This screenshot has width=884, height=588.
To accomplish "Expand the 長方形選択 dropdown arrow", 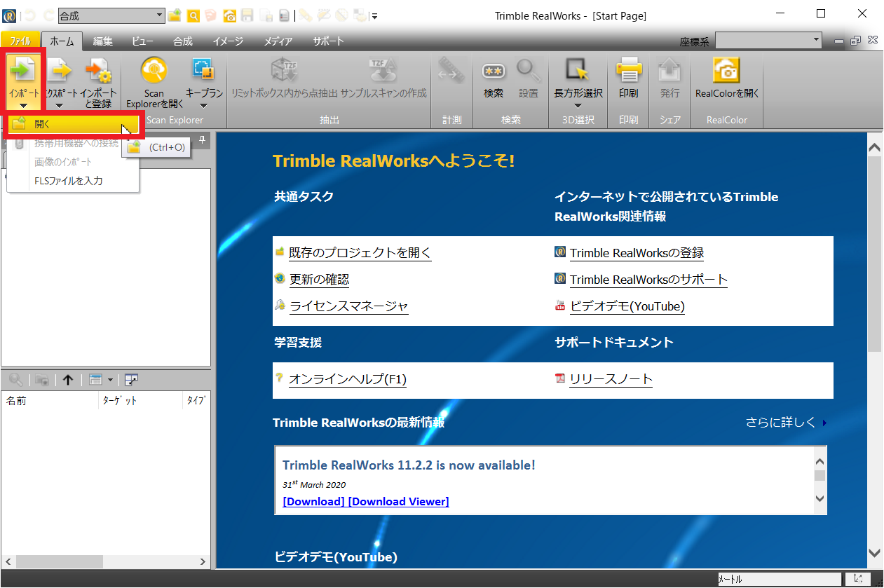I will pos(578,107).
